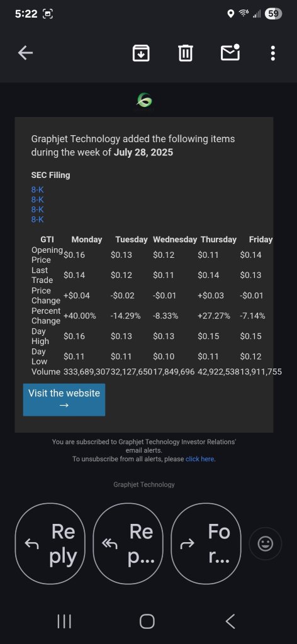Go to home screen via navigation bar
The width and height of the screenshot is (297, 644).
147,621
